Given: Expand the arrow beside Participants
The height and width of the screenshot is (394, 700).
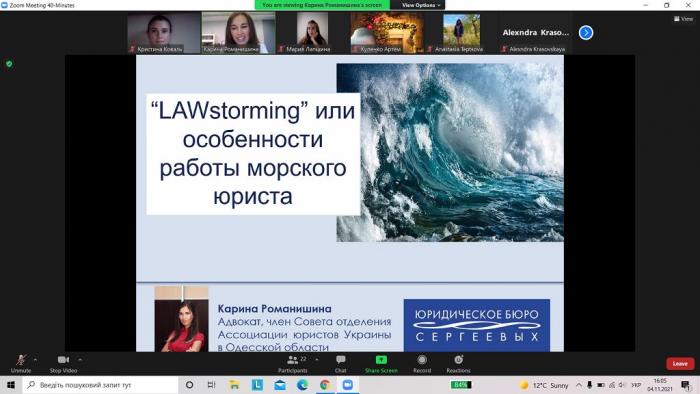Looking at the screenshot, I should (x=317, y=359).
